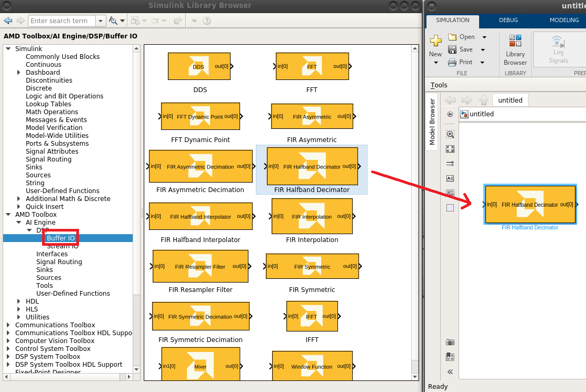Click the Annotation text tool icon
The height and width of the screenshot is (392, 586).
[x=450, y=178]
